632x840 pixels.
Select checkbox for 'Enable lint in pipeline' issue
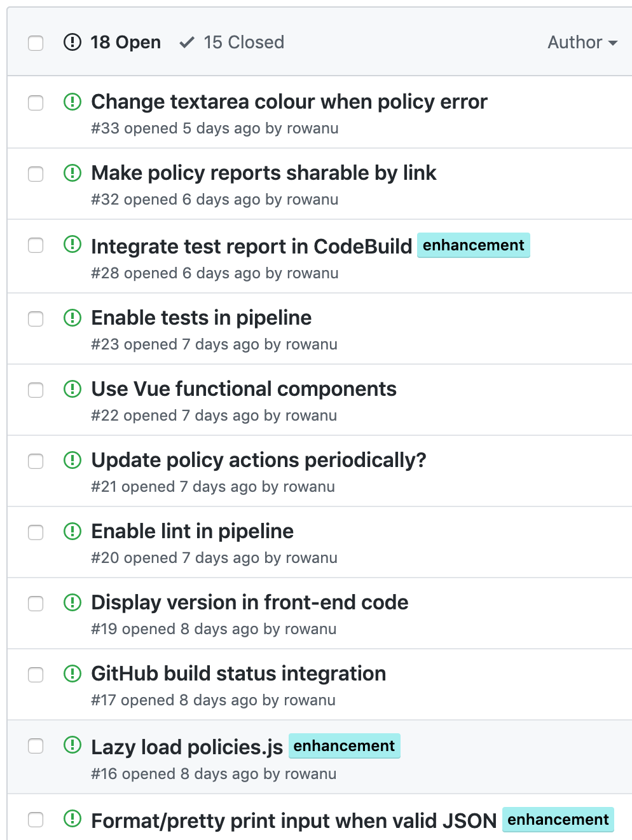(x=36, y=532)
